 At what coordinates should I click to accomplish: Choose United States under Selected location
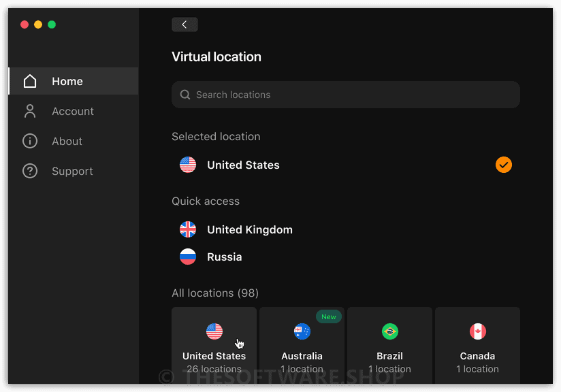pyautogui.click(x=346, y=165)
